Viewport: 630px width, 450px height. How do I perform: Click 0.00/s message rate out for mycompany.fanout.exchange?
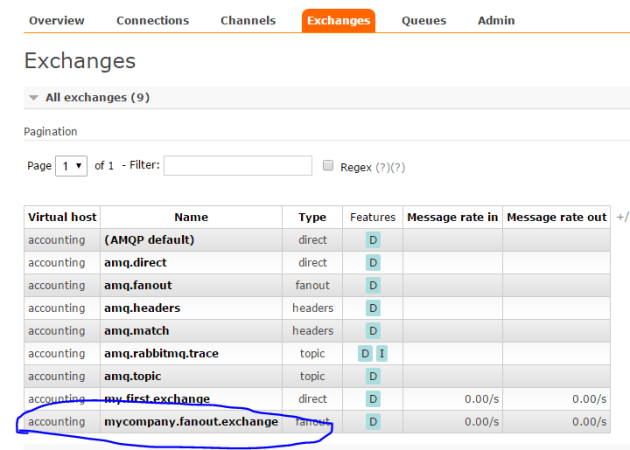[x=589, y=422]
